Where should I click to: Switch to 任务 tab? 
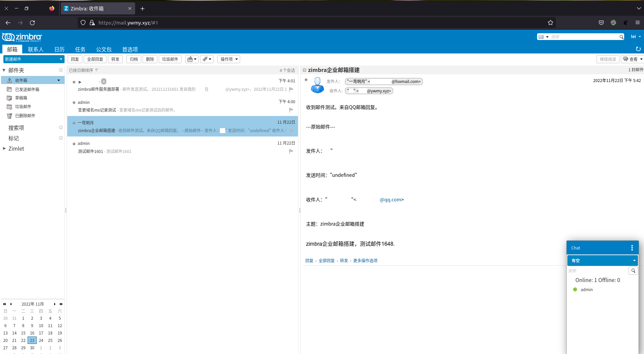[80, 49]
